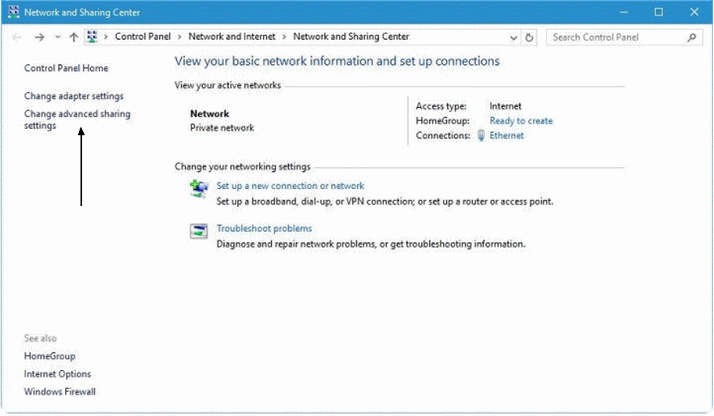Open HomeGroup under See also
Image resolution: width=714 pixels, height=416 pixels.
[50, 356]
